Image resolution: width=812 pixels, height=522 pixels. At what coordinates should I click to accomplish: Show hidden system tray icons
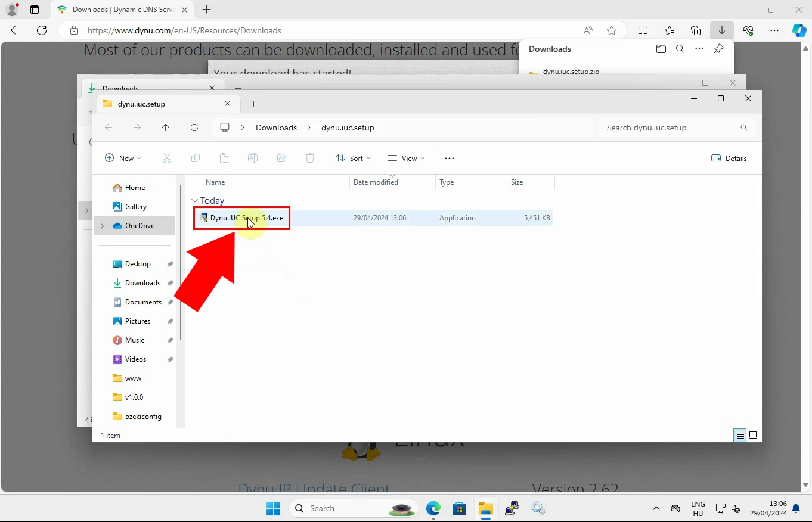tap(656, 508)
